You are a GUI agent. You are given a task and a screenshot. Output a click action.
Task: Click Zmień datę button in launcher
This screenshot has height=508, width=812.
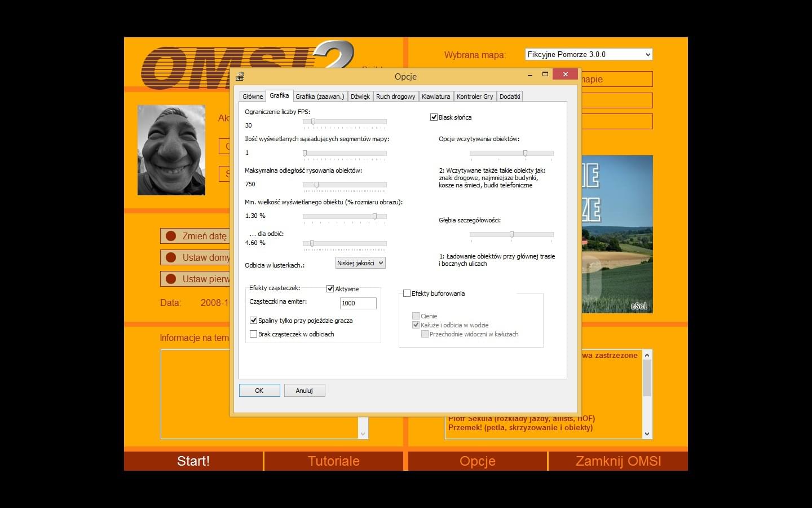click(x=195, y=236)
